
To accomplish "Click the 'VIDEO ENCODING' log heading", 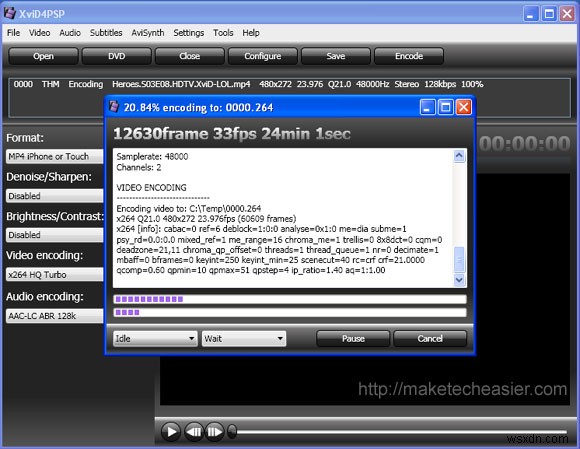I will tap(151, 188).
